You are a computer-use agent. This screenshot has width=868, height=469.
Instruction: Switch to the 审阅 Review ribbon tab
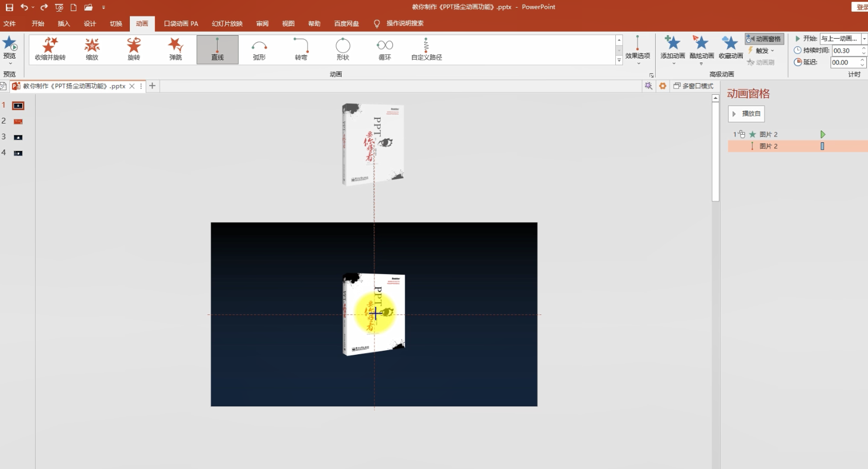(x=262, y=23)
